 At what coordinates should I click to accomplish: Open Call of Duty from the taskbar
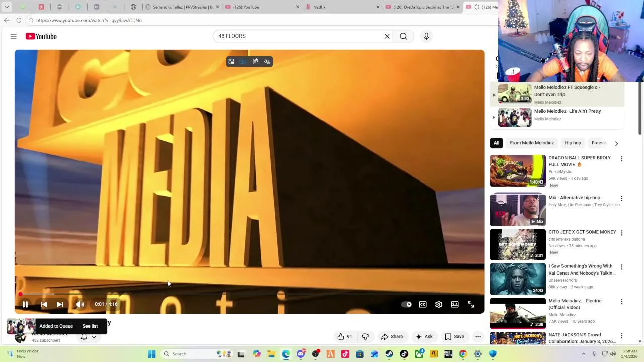(x=448, y=354)
